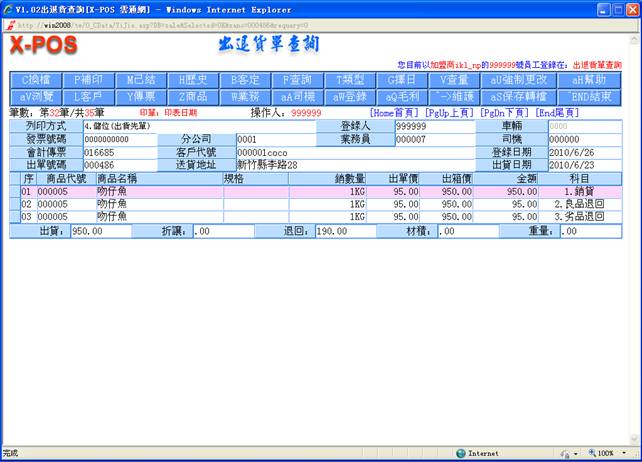Click the L客戶 customer button
The height and width of the screenshot is (462, 642).
[89, 96]
